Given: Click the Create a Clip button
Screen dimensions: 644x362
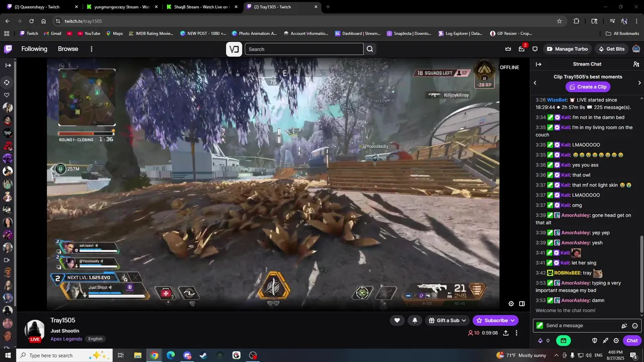Looking at the screenshot, I should click(x=588, y=87).
